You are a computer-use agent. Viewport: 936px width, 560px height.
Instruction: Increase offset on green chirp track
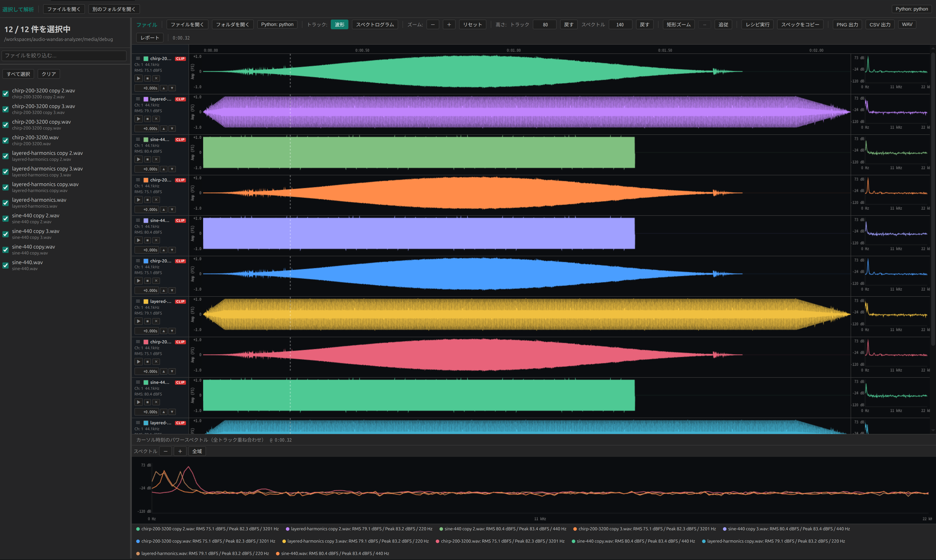coord(164,88)
